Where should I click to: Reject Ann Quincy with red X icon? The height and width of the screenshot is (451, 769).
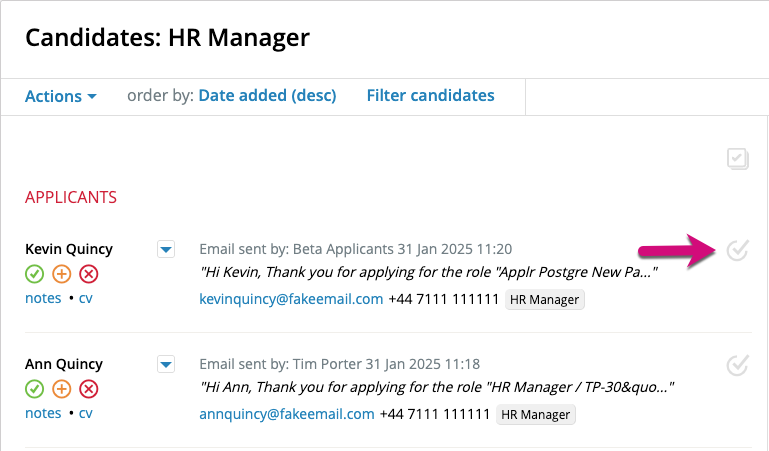(x=89, y=389)
